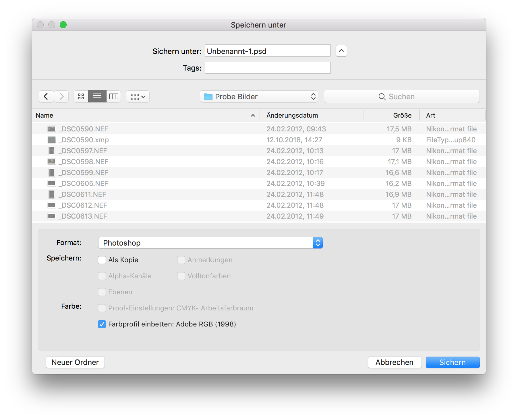Click the green zoom window button

(x=63, y=25)
